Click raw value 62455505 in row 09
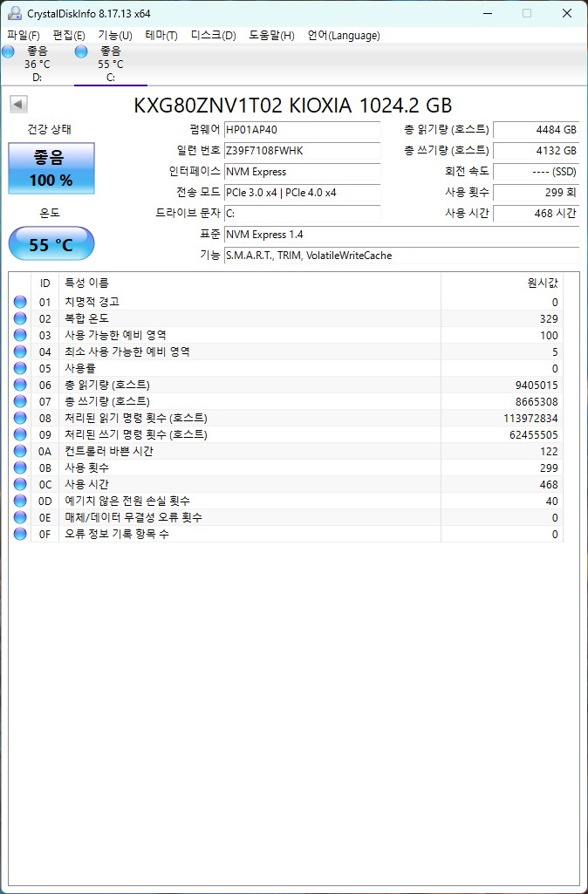588x894 pixels. tap(534, 434)
